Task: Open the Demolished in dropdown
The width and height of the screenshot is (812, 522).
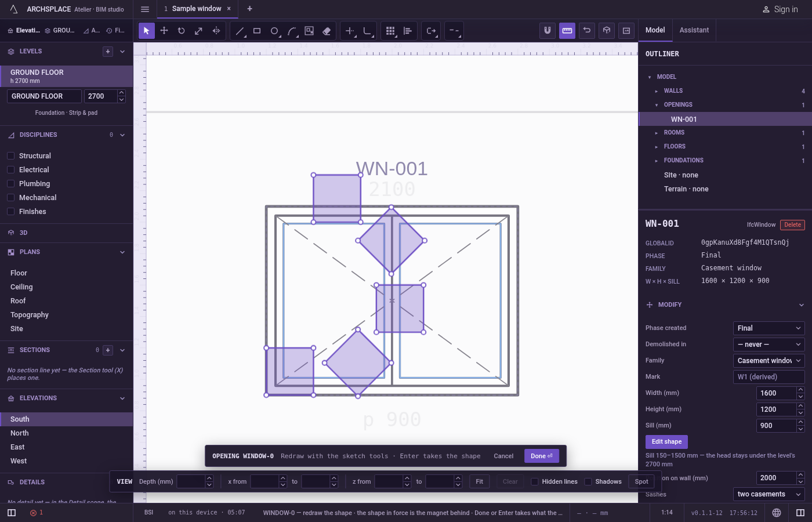Action: pos(769,345)
